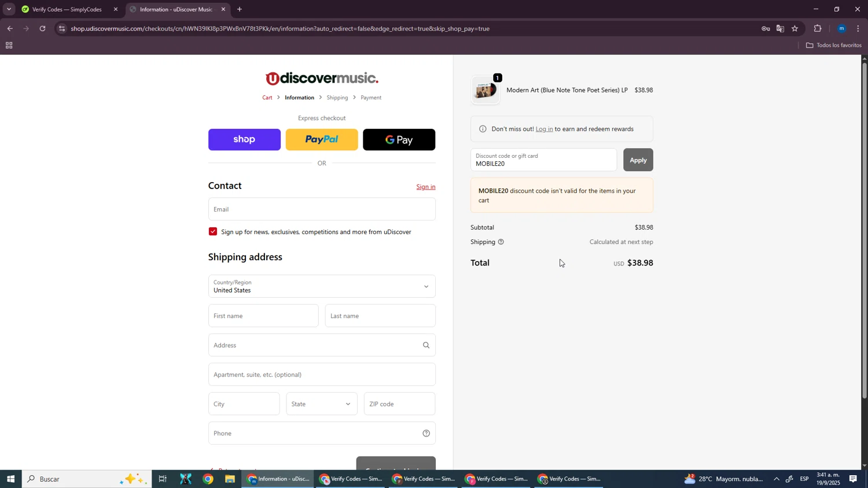This screenshot has width=868, height=488.
Task: Click the page vertical scrollbar
Action: click(x=865, y=231)
